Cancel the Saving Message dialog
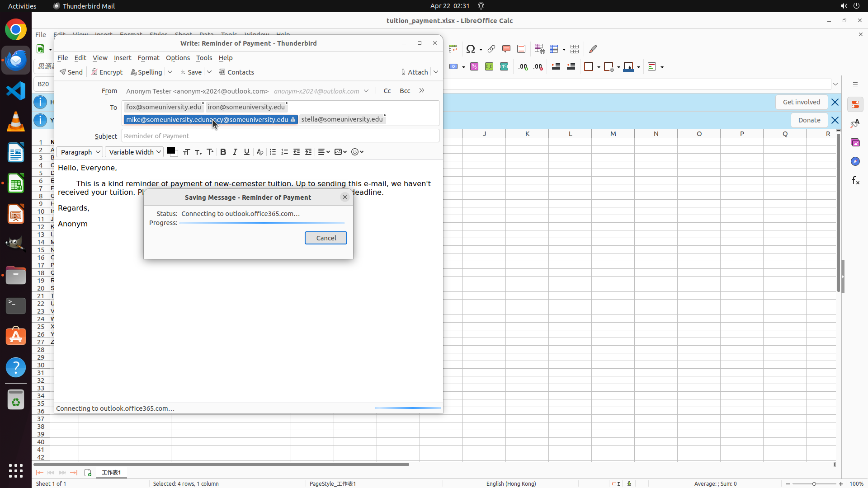Screen dimensions: 868x488 [325, 238]
